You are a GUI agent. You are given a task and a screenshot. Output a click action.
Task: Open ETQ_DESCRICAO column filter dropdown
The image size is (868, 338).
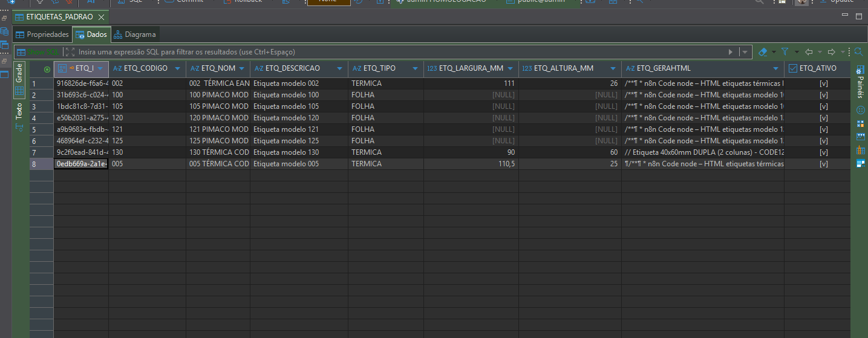[340, 69]
